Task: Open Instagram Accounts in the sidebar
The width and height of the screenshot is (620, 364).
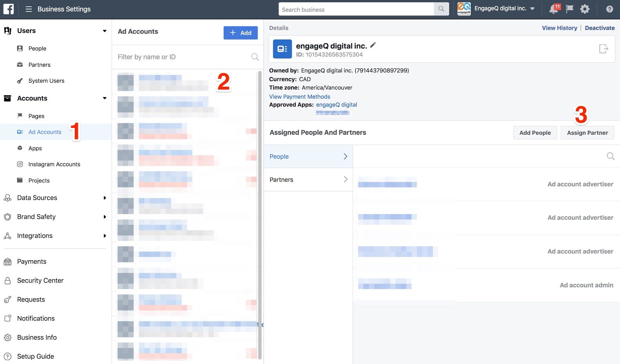Action: (54, 164)
